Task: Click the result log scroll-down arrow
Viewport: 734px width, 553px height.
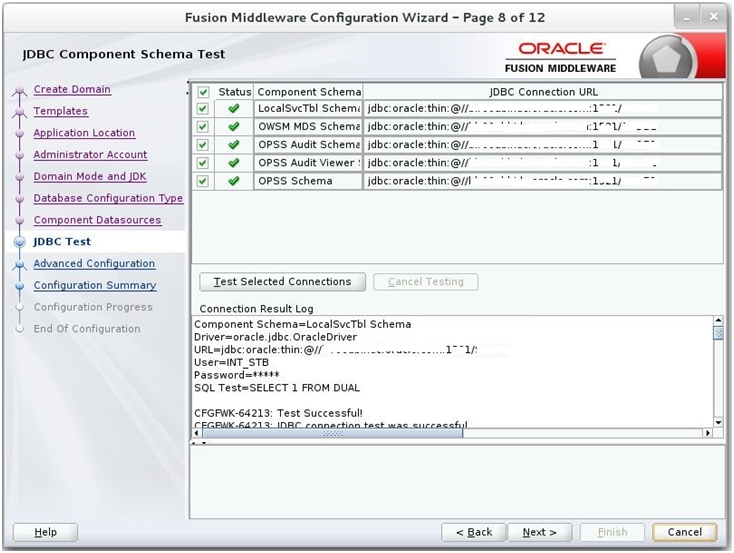Action: tap(718, 423)
